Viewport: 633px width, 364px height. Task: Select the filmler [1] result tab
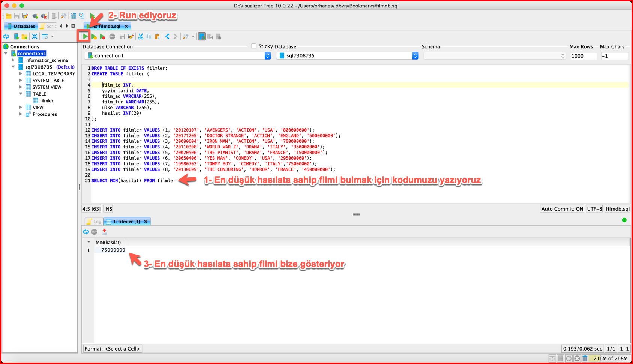(x=126, y=222)
